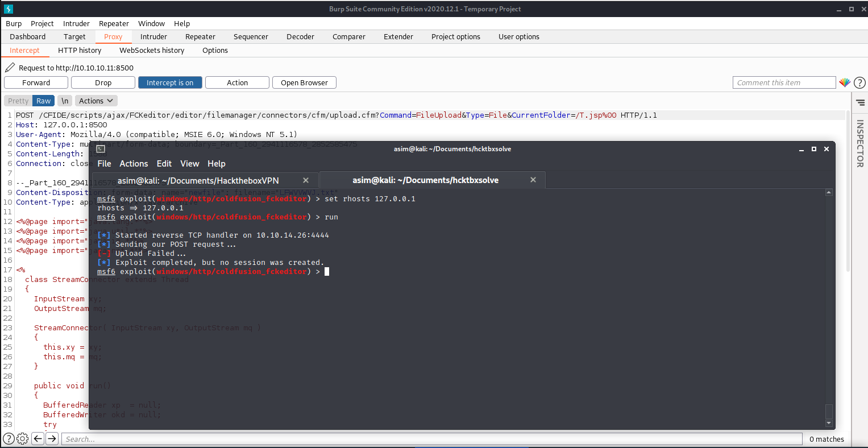Click the terminal scrollbar thumb

829,411
